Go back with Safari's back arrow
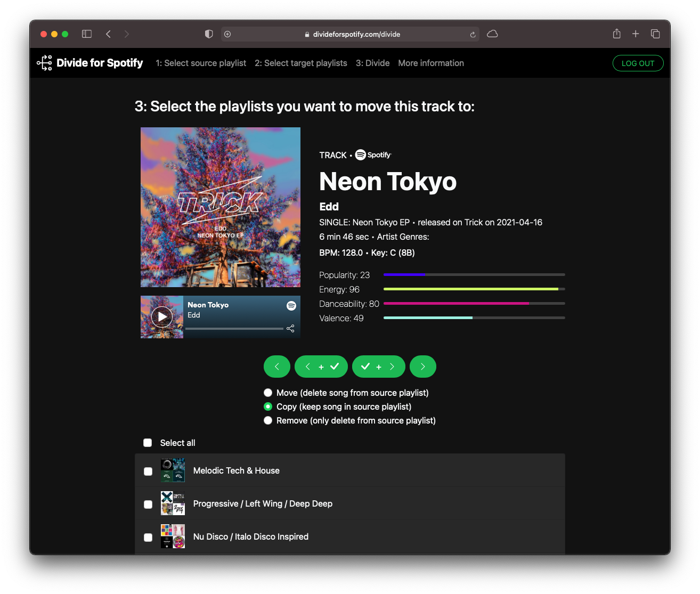This screenshot has width=700, height=594. (108, 34)
